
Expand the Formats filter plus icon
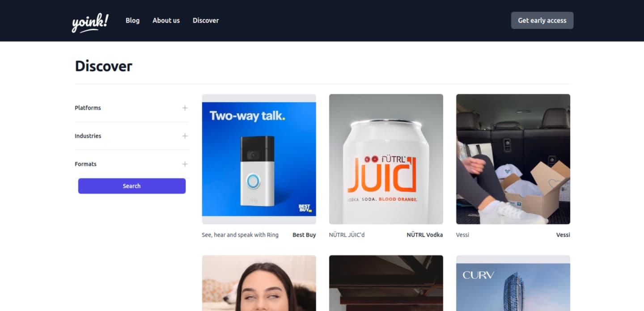coord(185,164)
